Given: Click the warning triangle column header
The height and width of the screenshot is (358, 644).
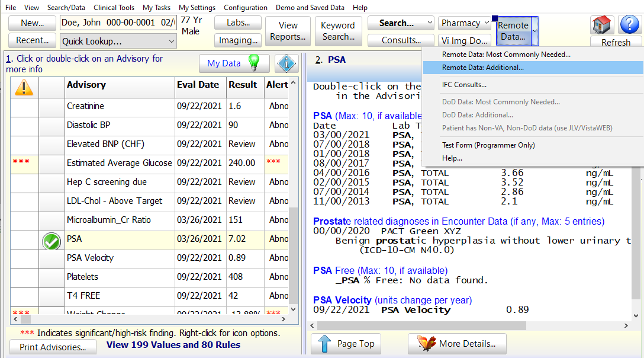Looking at the screenshot, I should (24, 87).
